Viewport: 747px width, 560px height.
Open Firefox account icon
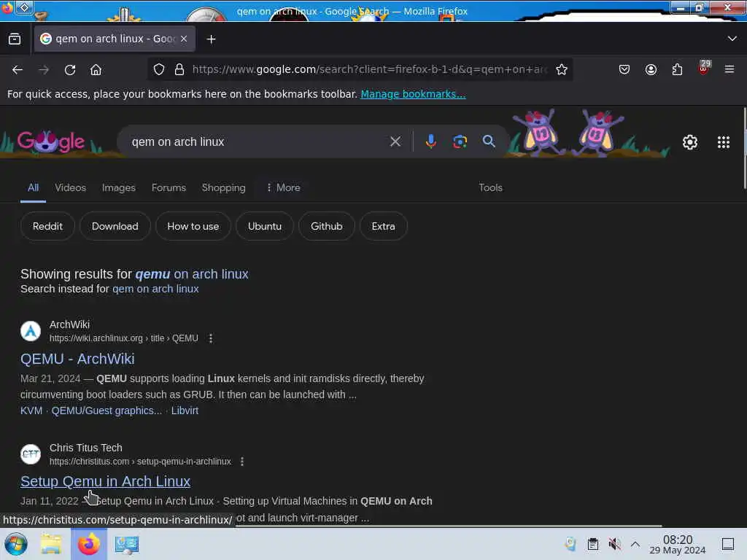click(651, 69)
